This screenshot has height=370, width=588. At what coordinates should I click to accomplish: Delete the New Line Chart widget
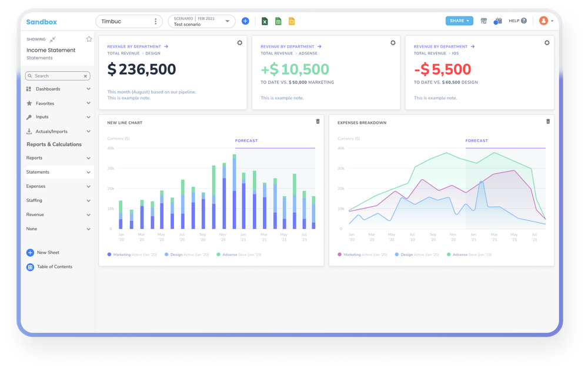click(318, 122)
